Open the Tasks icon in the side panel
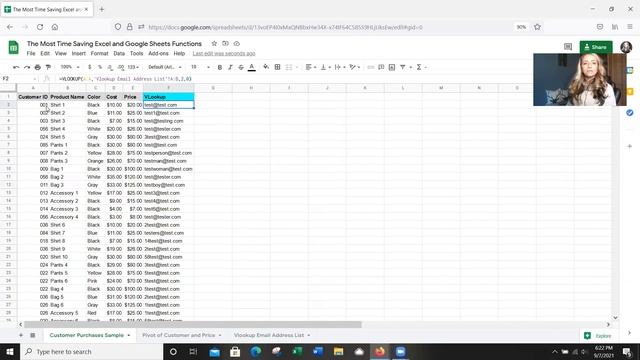 click(x=630, y=113)
